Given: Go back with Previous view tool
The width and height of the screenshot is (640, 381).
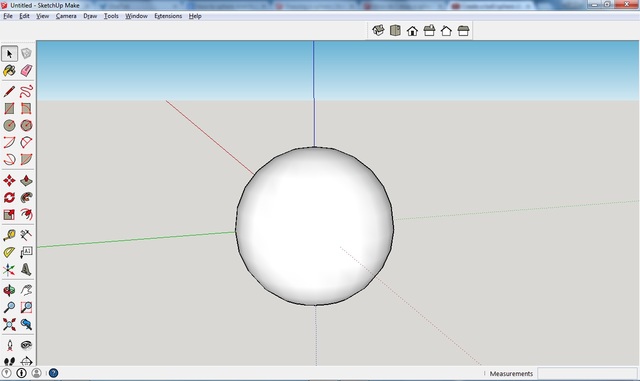Looking at the screenshot, I should tap(26, 324).
